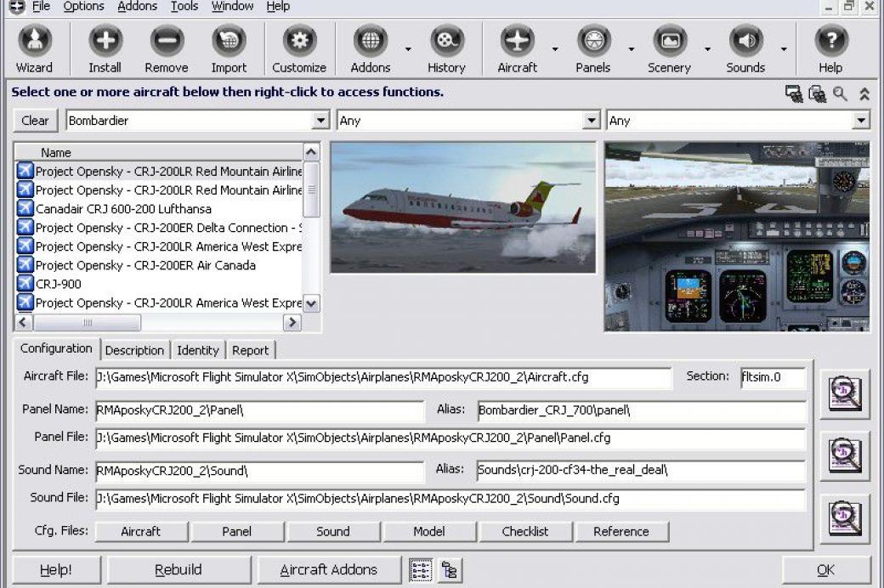
Task: Open the Options menu
Action: [83, 6]
